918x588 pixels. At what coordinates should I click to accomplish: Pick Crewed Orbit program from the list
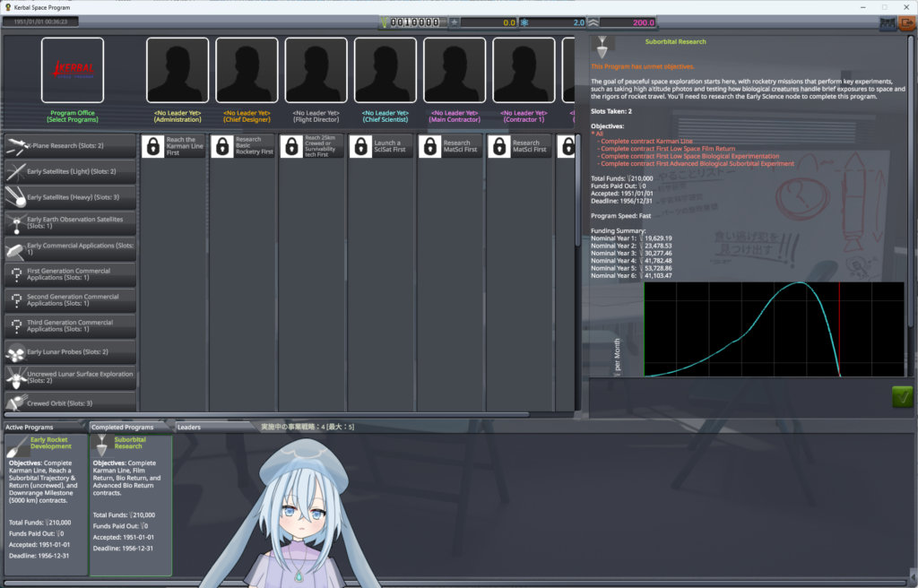(x=71, y=403)
